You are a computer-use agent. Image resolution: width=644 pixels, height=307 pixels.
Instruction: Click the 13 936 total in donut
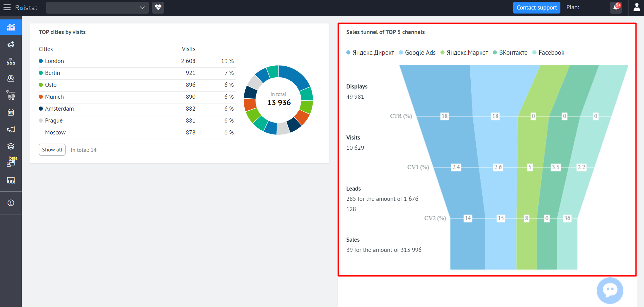point(279,102)
